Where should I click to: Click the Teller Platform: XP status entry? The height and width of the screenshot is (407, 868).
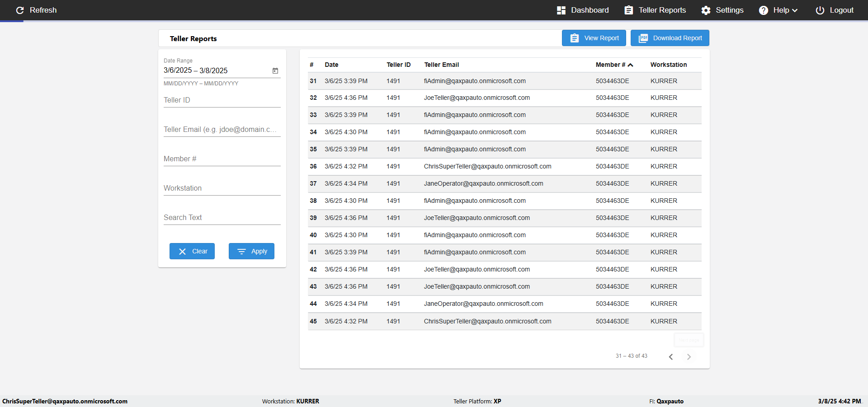point(477,401)
